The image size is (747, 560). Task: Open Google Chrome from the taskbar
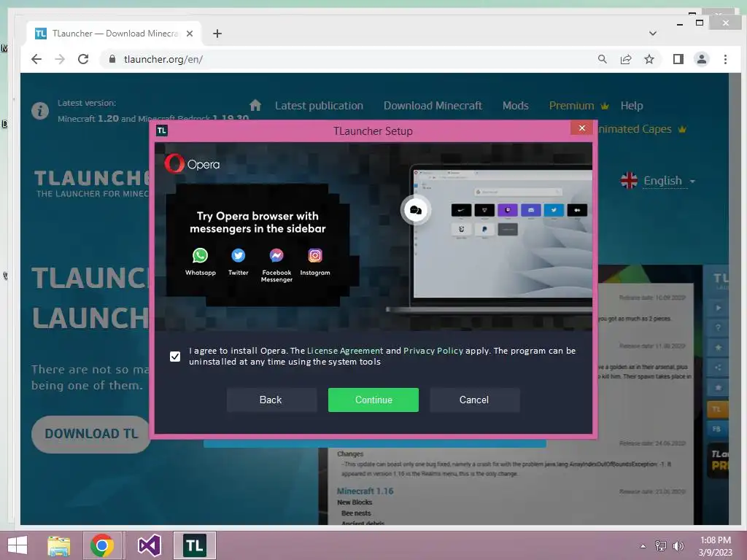[x=101, y=545]
